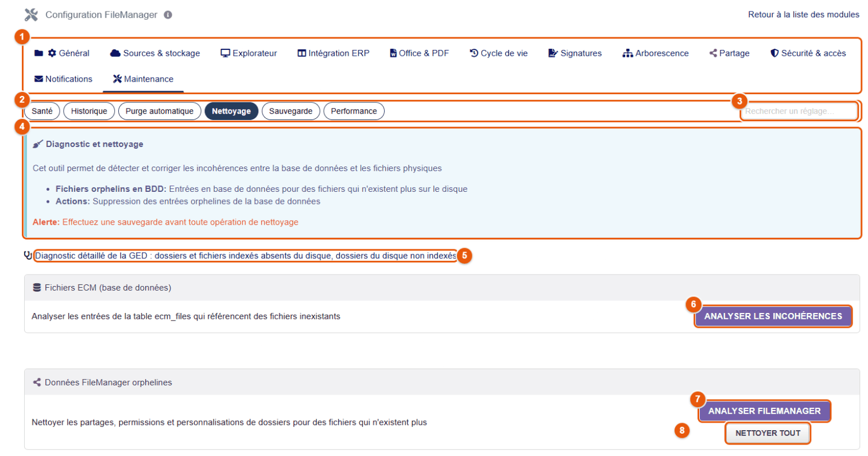Click the Analyser FileManager button
868x456 pixels.
pyautogui.click(x=765, y=411)
